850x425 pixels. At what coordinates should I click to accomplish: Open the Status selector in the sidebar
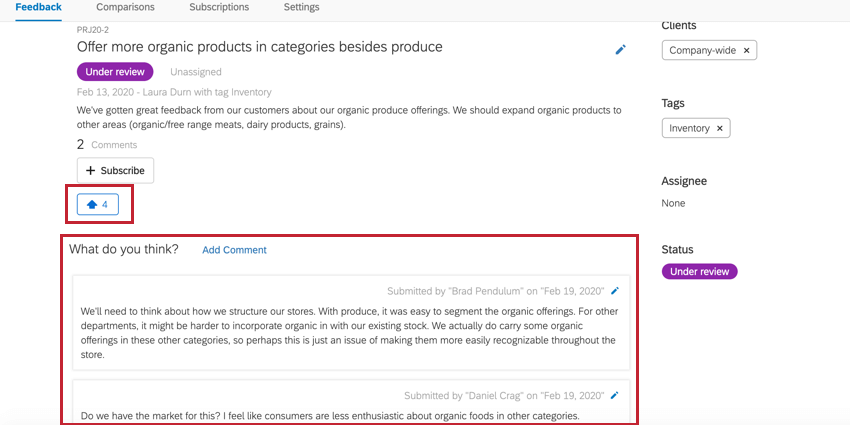pyautogui.click(x=699, y=271)
